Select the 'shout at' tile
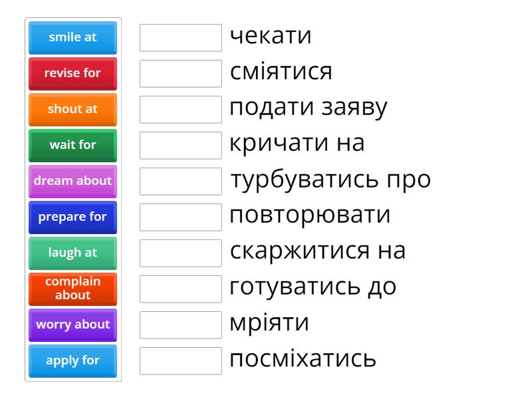 (72, 109)
